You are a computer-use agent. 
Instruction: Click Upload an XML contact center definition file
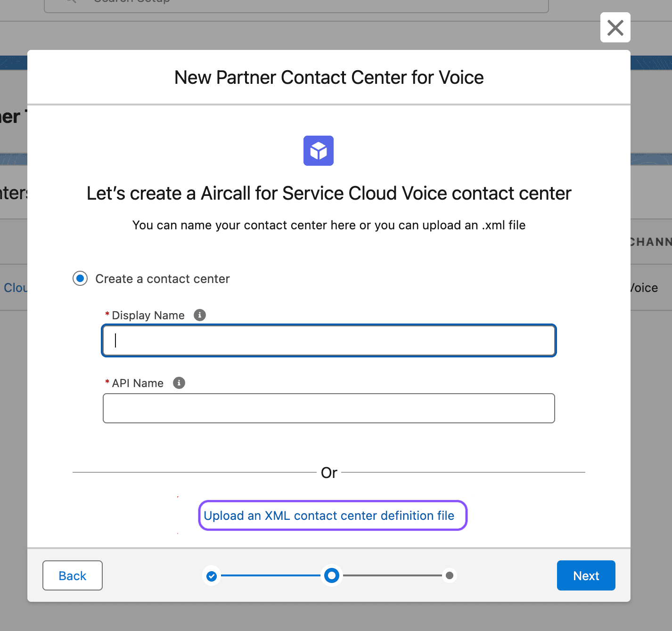(333, 516)
